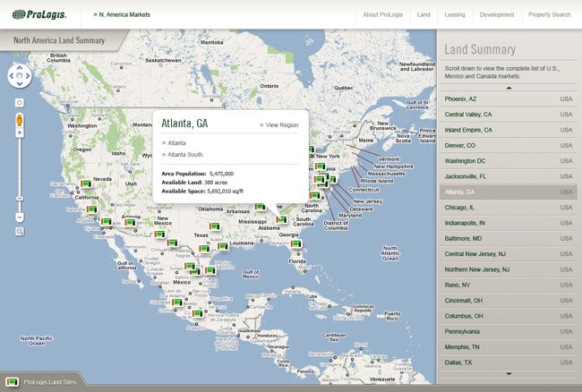Open the Property Search menu item

tap(550, 15)
